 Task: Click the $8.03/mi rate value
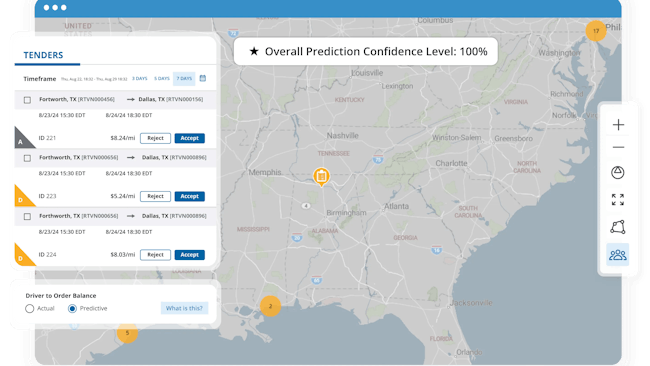click(x=123, y=255)
